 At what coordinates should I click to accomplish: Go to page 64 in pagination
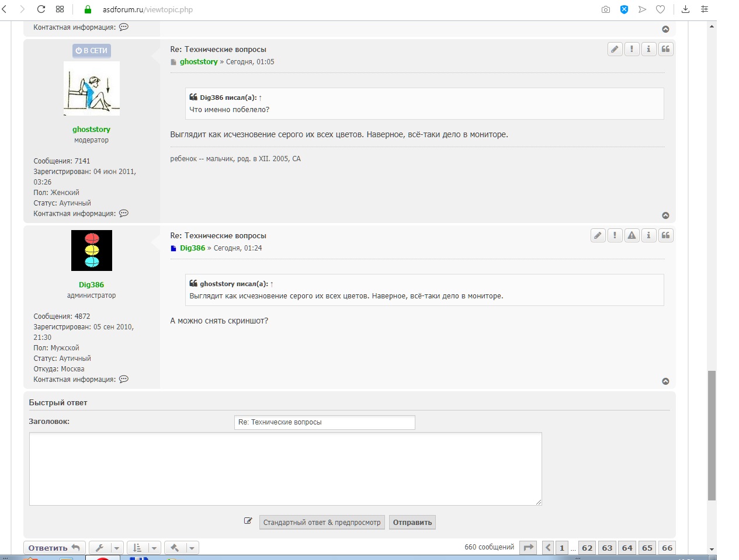click(627, 548)
